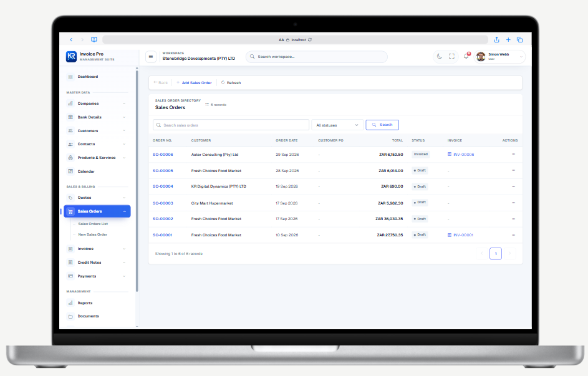
Task: Select page 1 in pagination
Action: pos(496,254)
